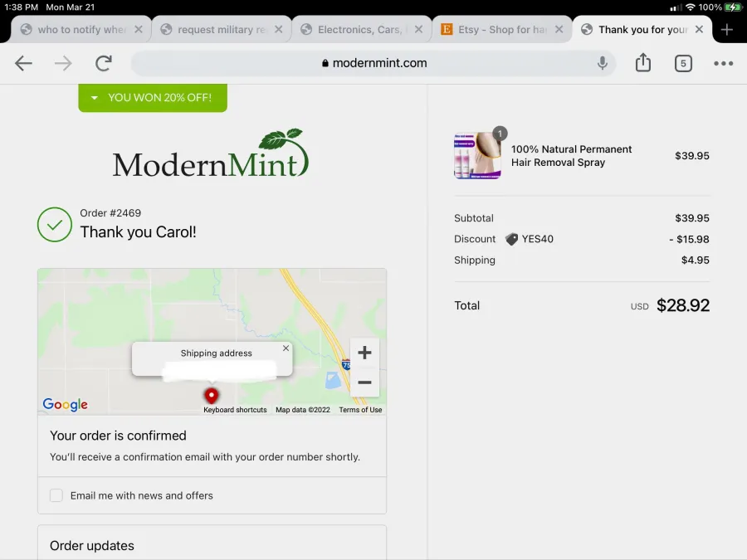
Task: Click the Wi-Fi icon in status bar
Action: point(690,7)
